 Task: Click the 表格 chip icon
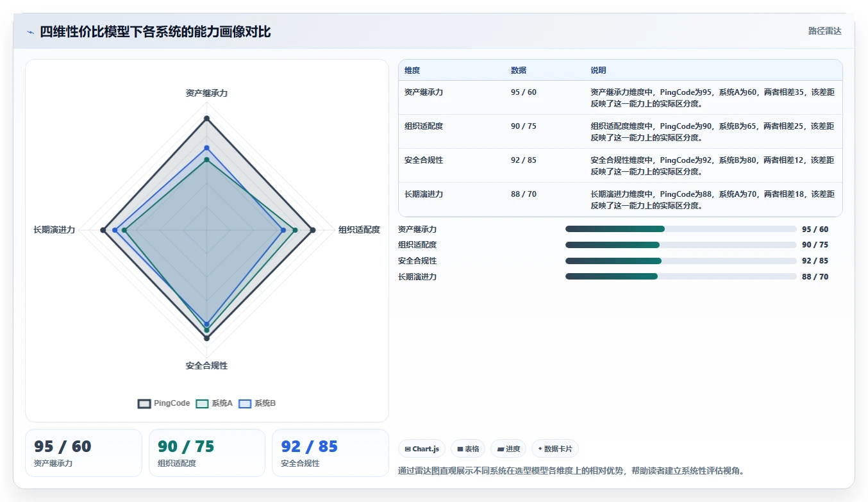[x=460, y=449]
